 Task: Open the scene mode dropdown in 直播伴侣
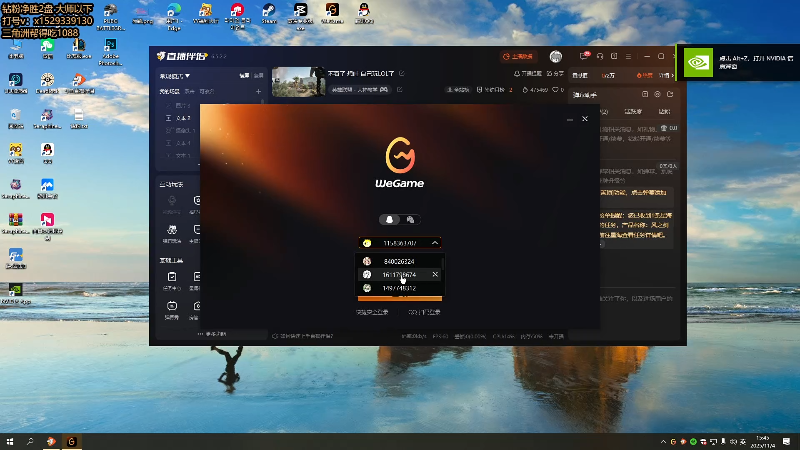tap(174, 76)
